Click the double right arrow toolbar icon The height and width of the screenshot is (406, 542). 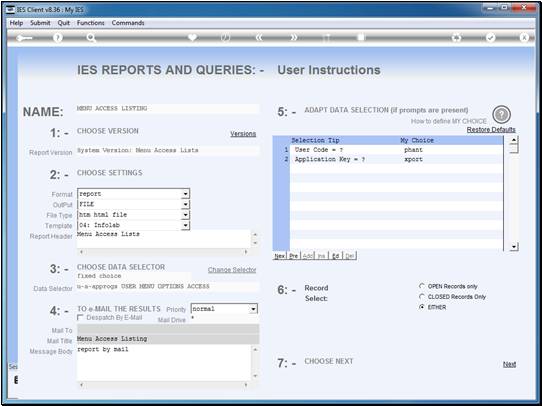(x=293, y=37)
